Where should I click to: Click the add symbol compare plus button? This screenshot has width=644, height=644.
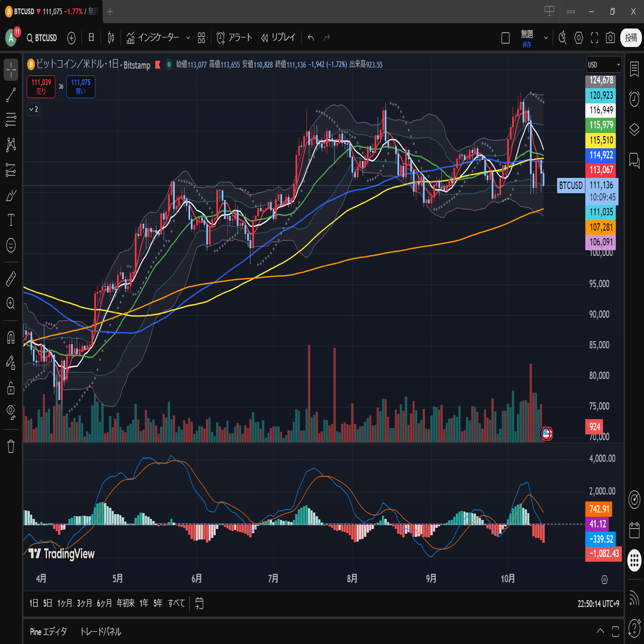pyautogui.click(x=71, y=38)
